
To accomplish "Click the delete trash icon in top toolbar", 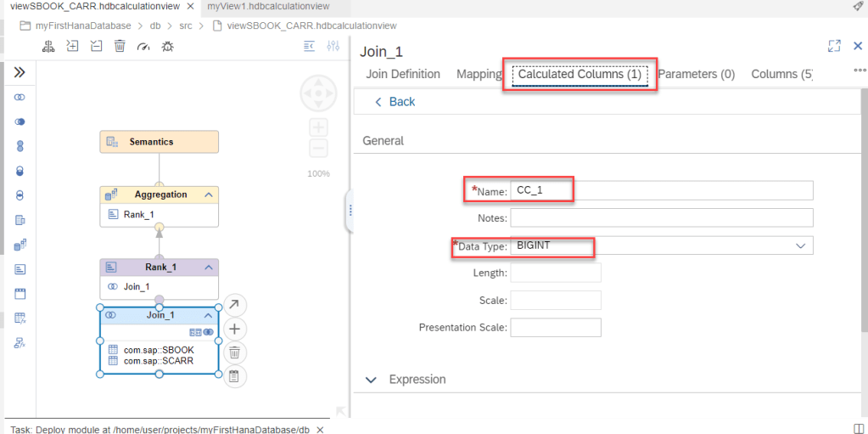I will (120, 46).
